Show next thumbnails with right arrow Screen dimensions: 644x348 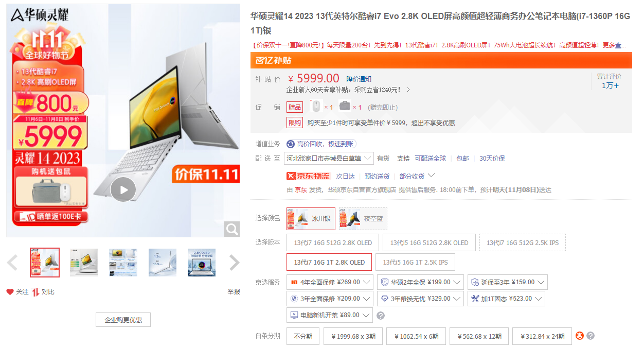(234, 263)
